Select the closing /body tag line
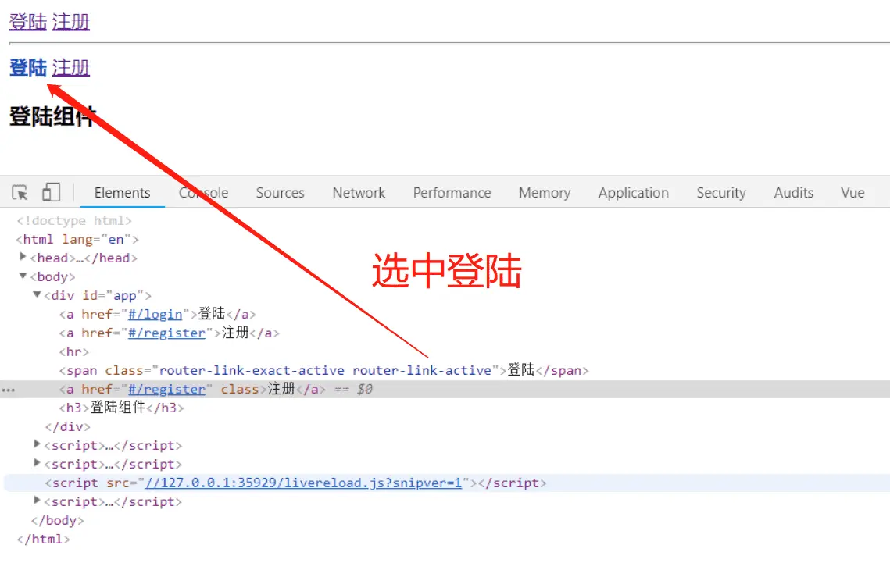The image size is (890, 588). point(57,520)
